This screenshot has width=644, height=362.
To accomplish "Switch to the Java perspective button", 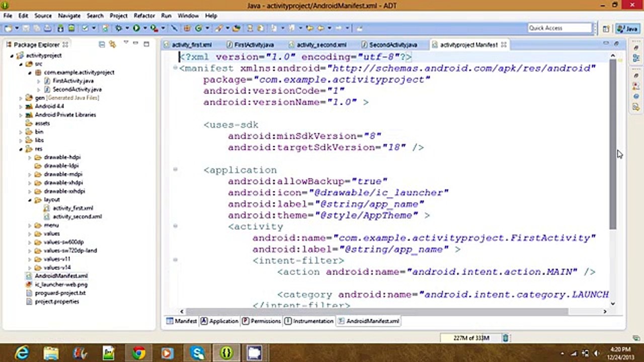I will [x=627, y=29].
